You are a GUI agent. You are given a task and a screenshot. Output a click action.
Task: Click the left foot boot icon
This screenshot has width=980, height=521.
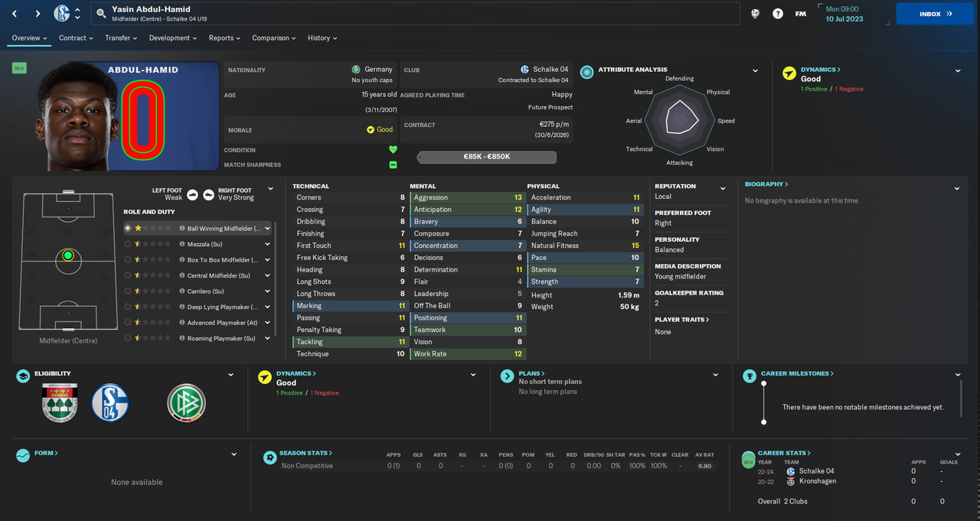click(x=192, y=194)
